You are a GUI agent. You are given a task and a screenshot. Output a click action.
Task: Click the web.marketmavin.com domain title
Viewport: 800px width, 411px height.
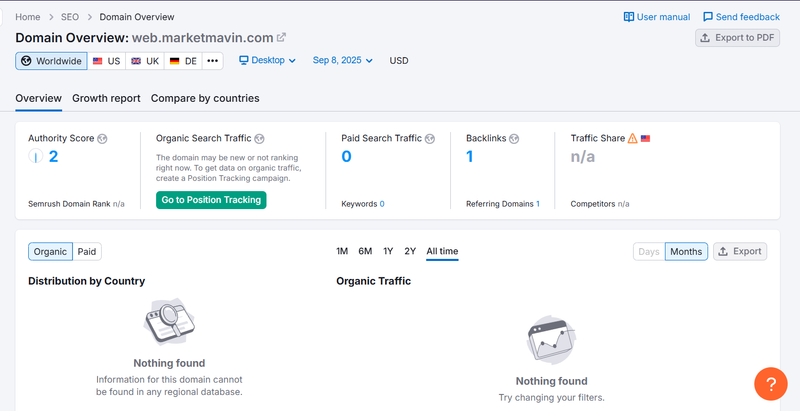click(x=203, y=38)
